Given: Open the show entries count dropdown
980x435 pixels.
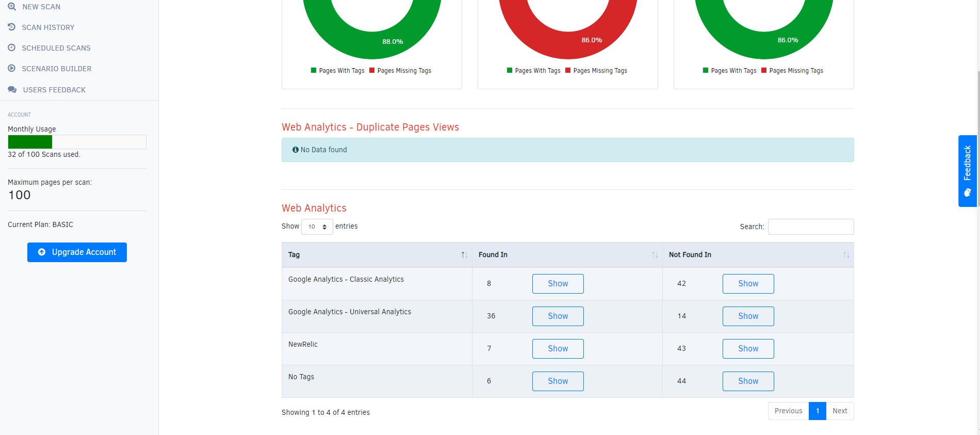Looking at the screenshot, I should (317, 227).
